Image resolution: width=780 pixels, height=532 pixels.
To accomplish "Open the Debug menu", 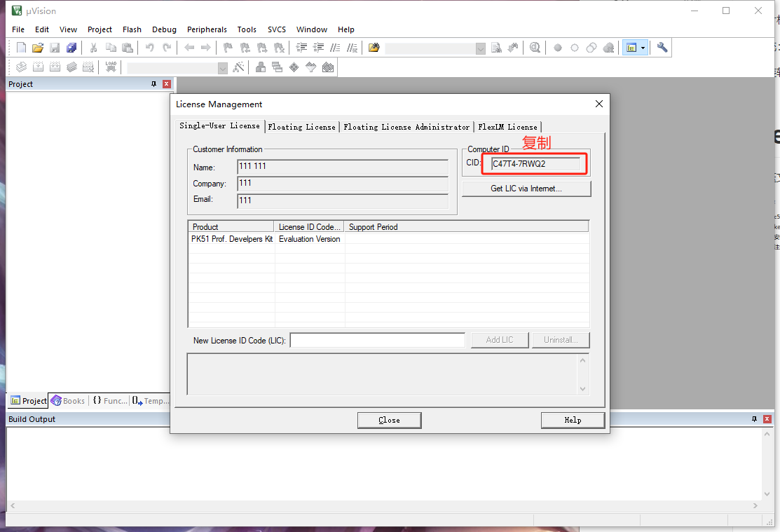I will coord(164,29).
